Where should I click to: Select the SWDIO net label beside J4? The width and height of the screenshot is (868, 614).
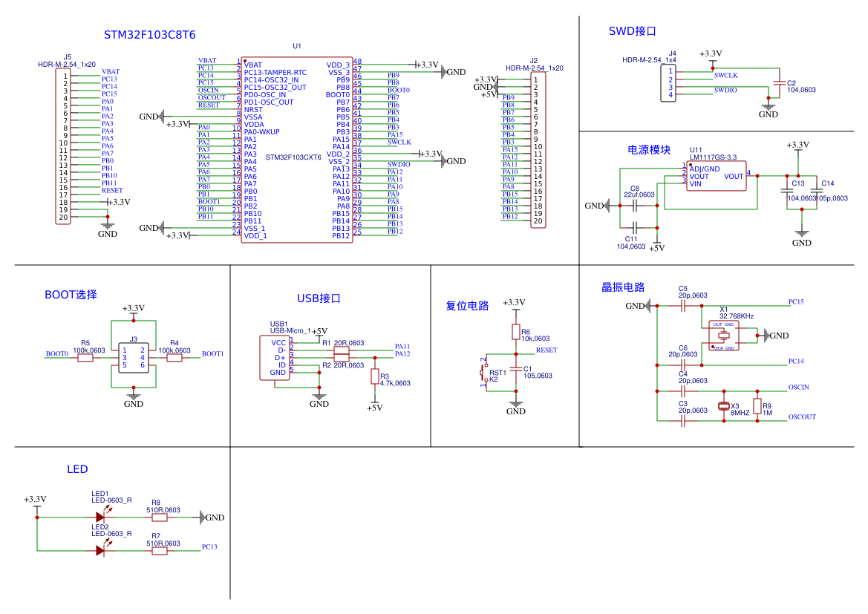725,91
